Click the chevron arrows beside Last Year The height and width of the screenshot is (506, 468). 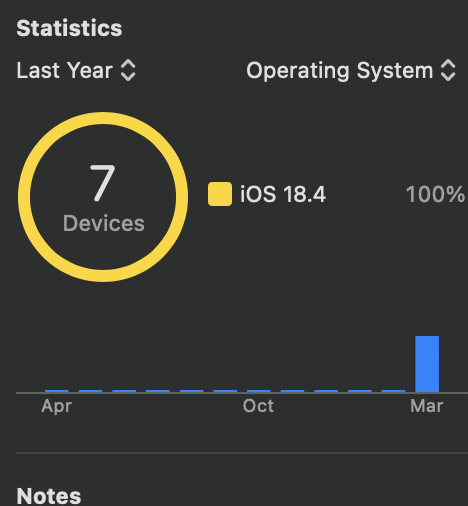coord(128,70)
